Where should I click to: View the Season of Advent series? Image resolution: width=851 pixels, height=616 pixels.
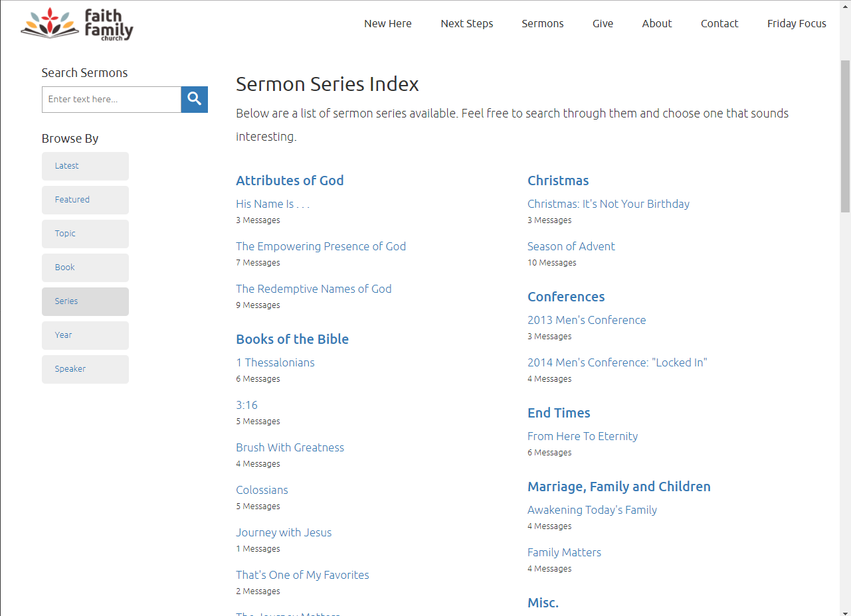[571, 246]
